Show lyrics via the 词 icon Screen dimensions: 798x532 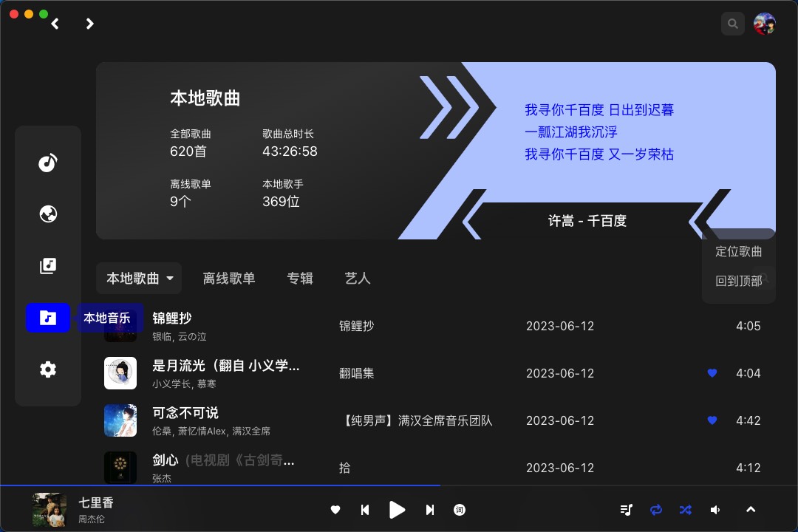460,510
